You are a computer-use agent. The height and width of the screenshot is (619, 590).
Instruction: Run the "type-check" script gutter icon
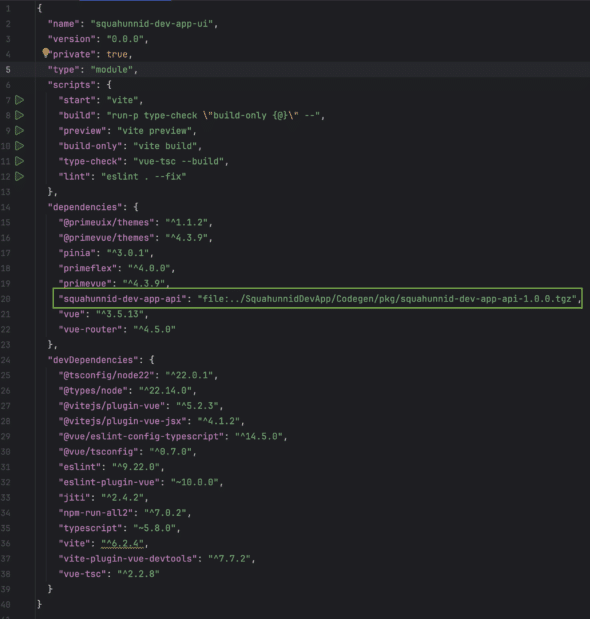point(19,161)
